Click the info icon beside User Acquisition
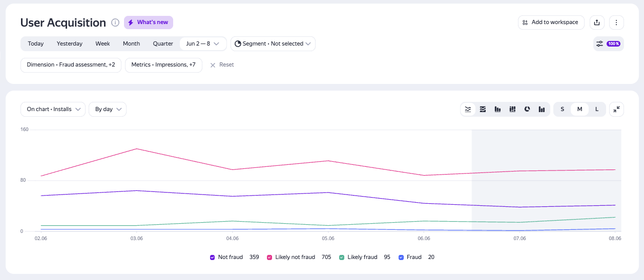The width and height of the screenshot is (644, 280). 115,23
